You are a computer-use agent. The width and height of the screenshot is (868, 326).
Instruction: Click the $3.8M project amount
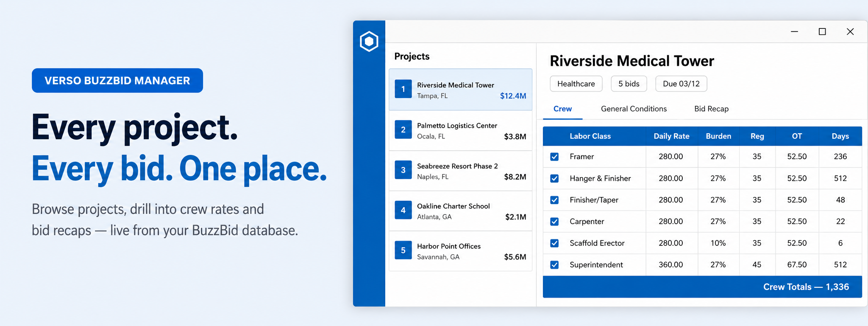point(515,137)
